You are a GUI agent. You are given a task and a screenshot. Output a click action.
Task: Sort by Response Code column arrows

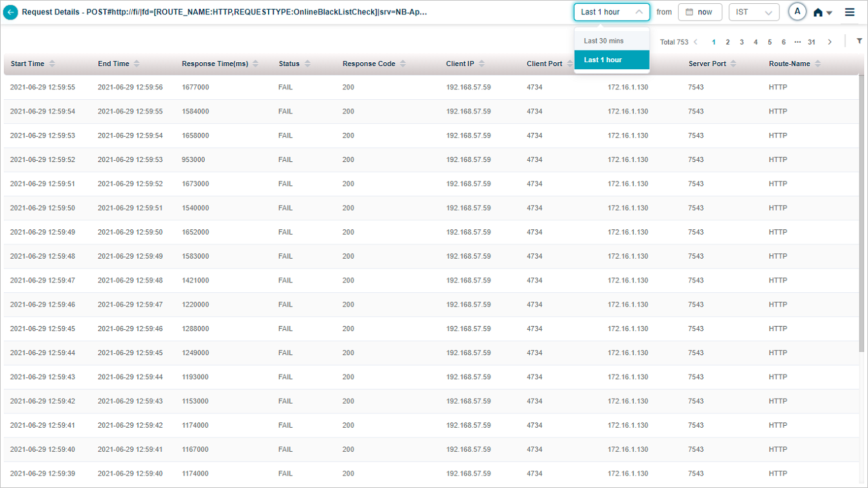[x=403, y=64]
